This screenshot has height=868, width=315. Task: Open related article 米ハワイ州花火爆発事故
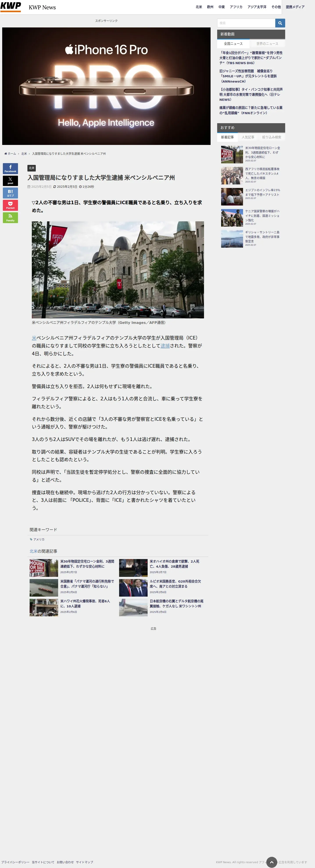point(85,603)
